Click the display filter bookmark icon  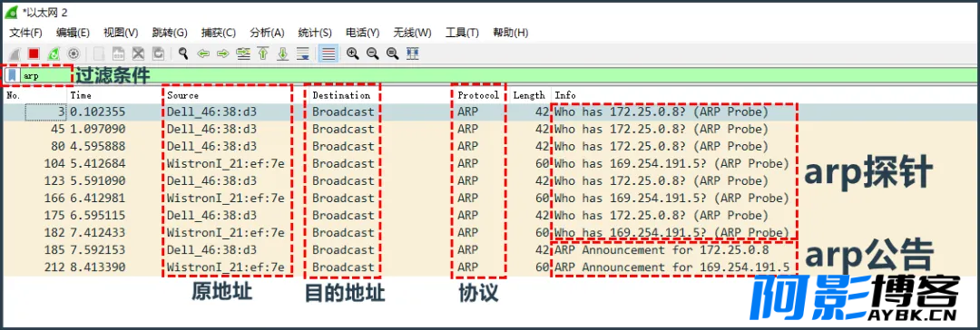click(12, 75)
